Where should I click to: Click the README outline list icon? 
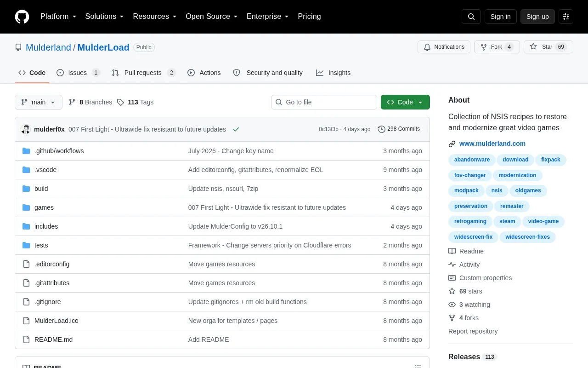[x=418, y=367]
